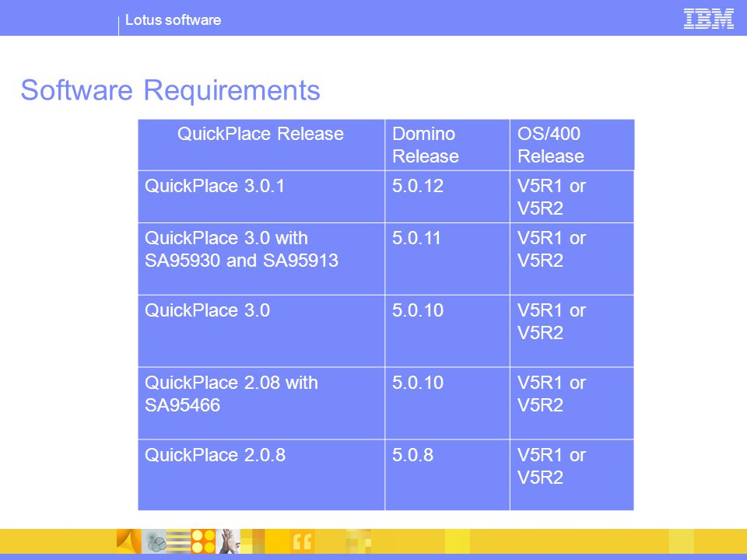Screen dimensions: 747x560
Task: Click the "OS/400 Release" column header
Action: coord(572,145)
